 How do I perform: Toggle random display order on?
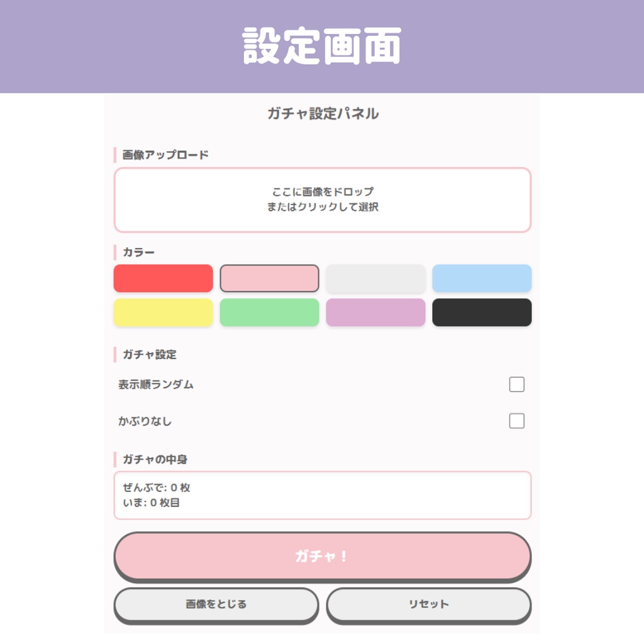pyautogui.click(x=516, y=384)
